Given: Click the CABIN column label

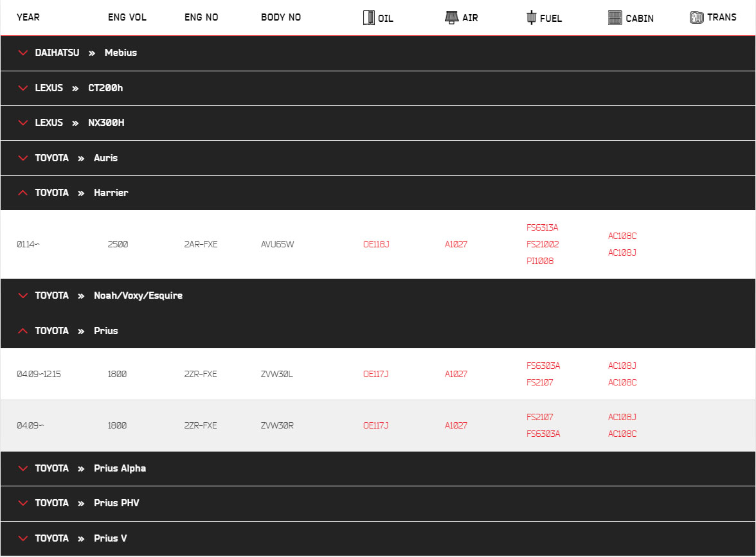Looking at the screenshot, I should point(640,18).
